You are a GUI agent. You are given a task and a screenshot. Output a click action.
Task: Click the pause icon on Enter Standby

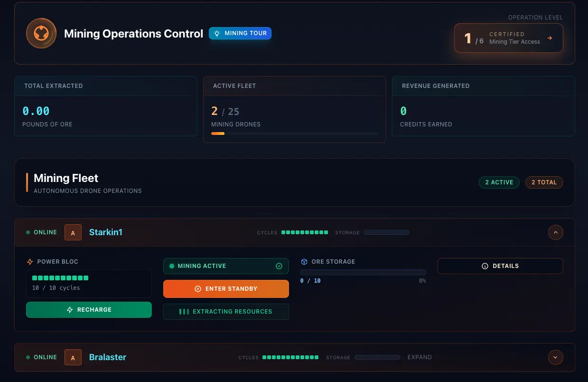[197, 288]
